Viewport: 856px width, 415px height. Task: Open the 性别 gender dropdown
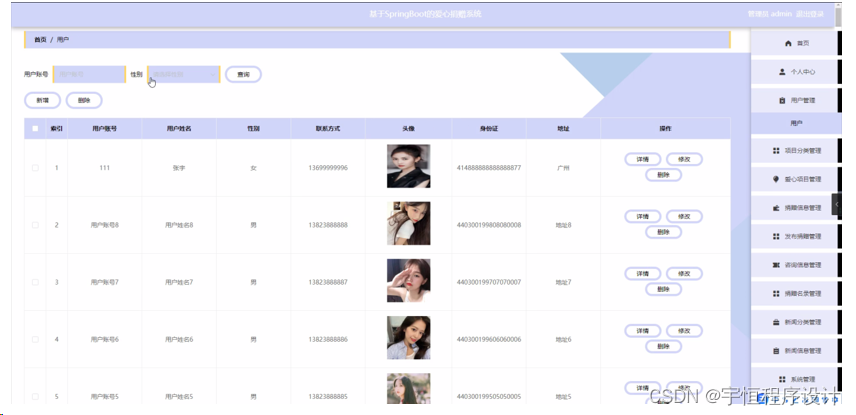(183, 74)
